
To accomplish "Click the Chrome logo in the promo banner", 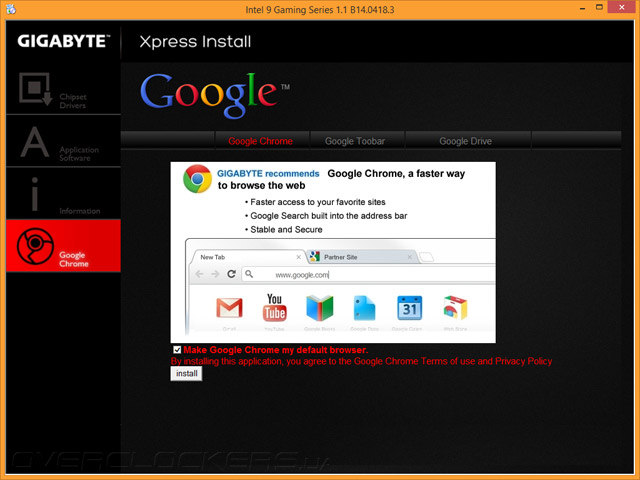I will click(197, 179).
